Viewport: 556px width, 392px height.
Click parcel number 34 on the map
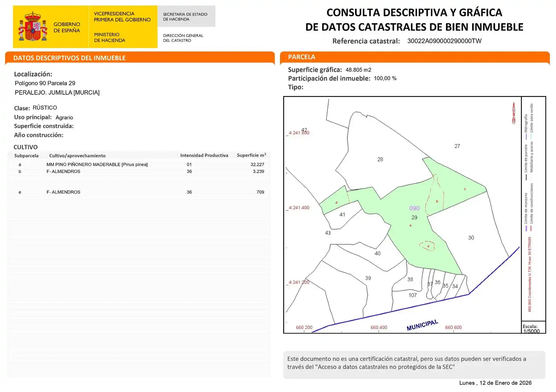(455, 286)
